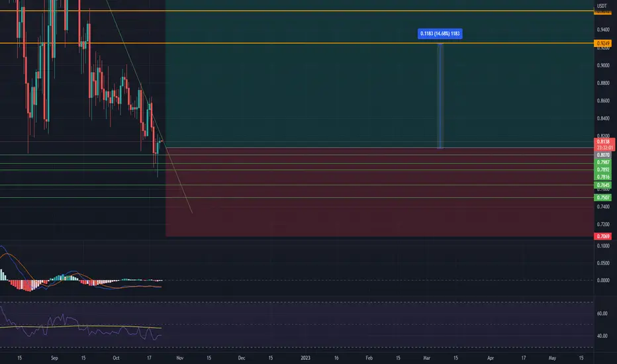This screenshot has height=364, width=617.
Task: Click the 0.9400 price axis value
Action: [603, 30]
